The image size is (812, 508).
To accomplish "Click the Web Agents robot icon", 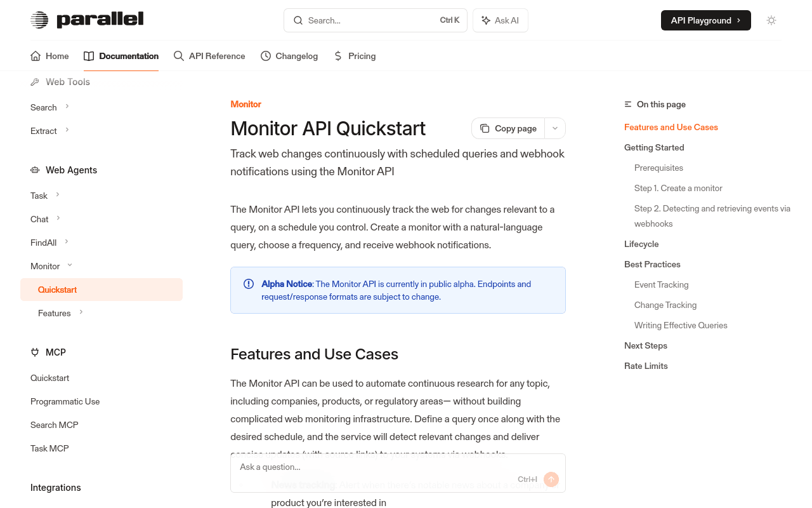I will [35, 170].
